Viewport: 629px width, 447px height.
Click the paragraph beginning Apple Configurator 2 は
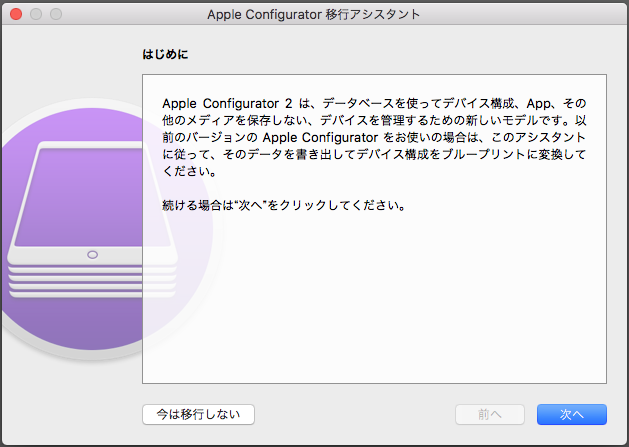tap(374, 137)
